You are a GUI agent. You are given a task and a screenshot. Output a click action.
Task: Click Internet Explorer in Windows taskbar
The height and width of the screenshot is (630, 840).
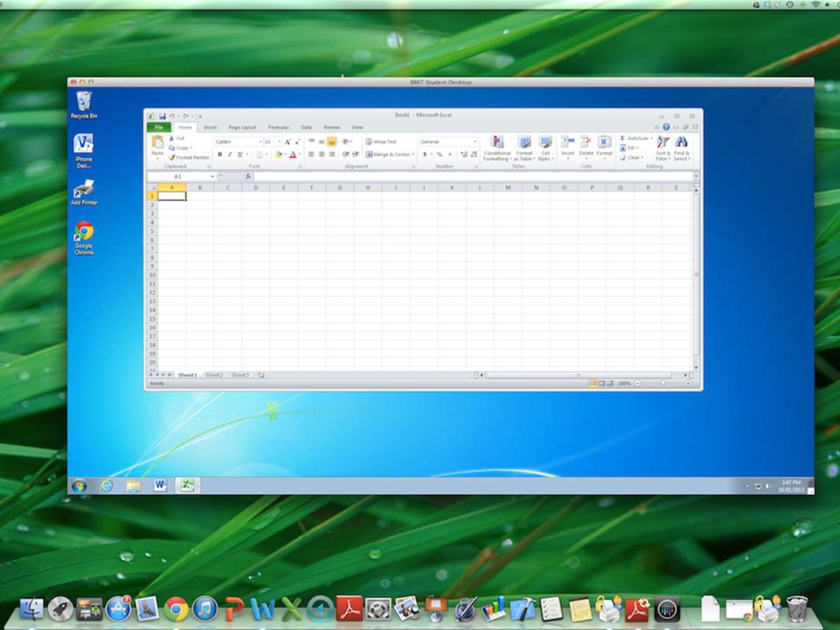click(106, 485)
